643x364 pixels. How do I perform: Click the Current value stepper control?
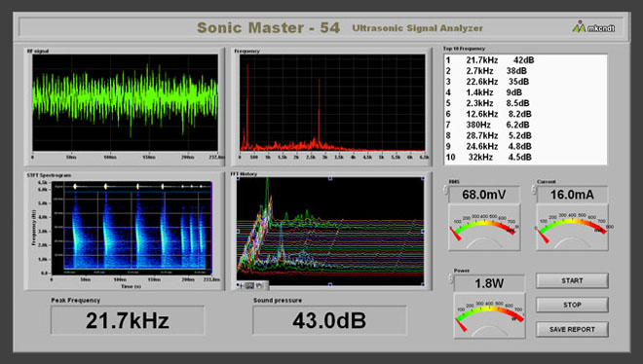(534, 190)
